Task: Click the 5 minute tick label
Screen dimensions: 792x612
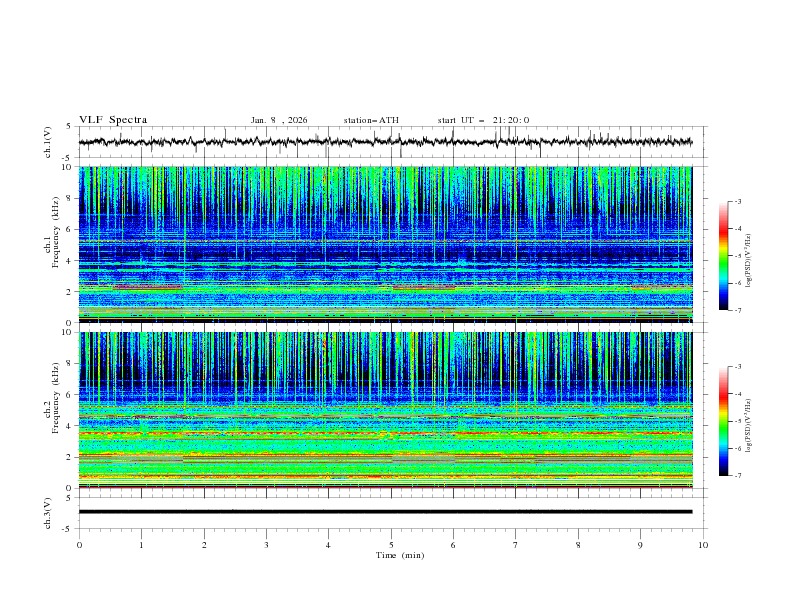Action: (x=391, y=545)
